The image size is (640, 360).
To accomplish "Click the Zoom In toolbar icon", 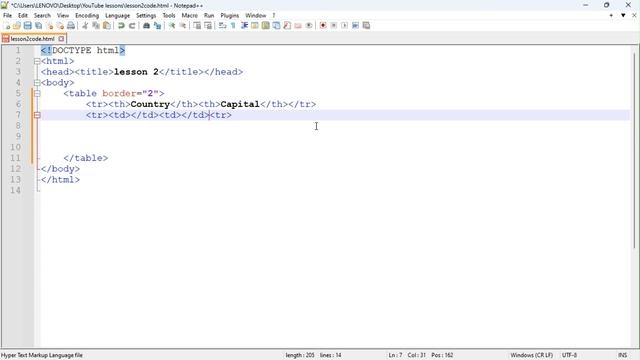I will tap(172, 26).
